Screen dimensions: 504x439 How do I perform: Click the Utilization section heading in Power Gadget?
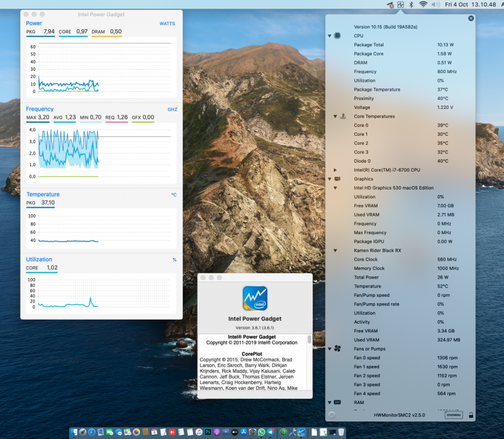coord(39,259)
